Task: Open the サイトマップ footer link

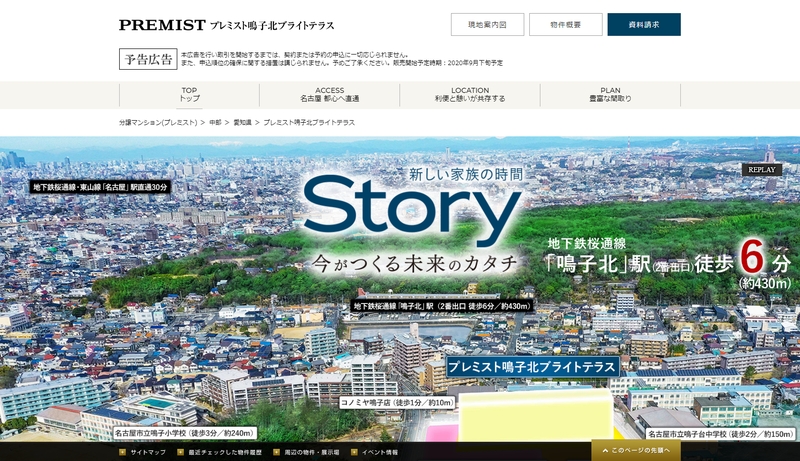Action: tap(148, 452)
